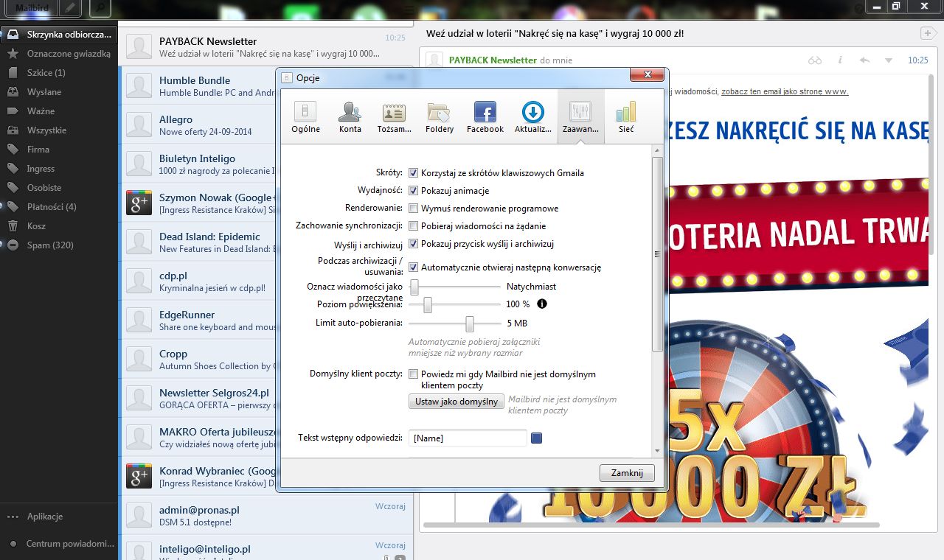The width and height of the screenshot is (944, 560).
Task: Open link zobacz ten email jako stronę www
Action: (x=785, y=91)
